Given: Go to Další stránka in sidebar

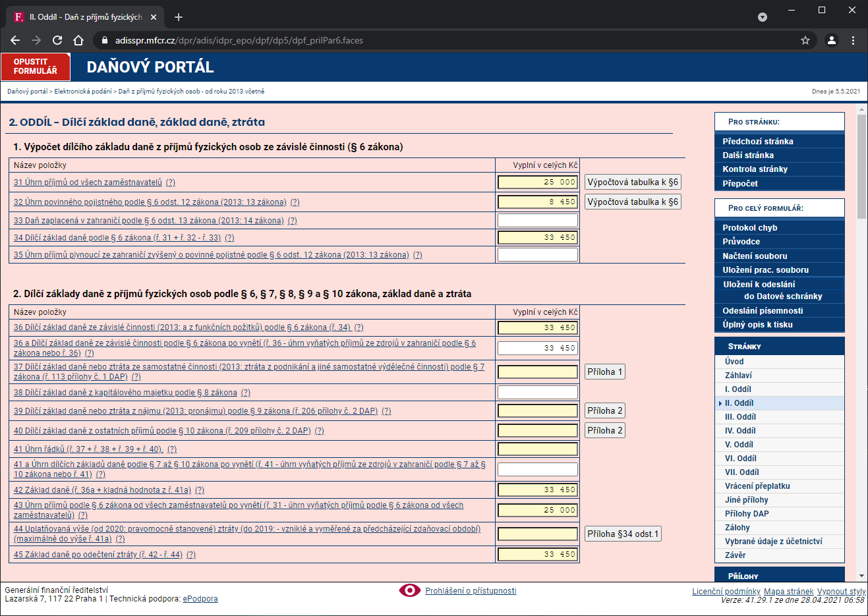Looking at the screenshot, I should pyautogui.click(x=748, y=155).
